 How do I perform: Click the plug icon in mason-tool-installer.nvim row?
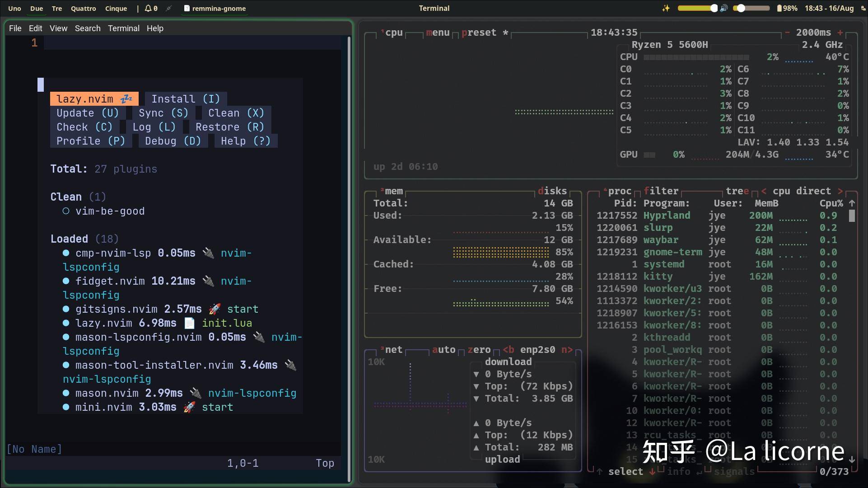click(290, 365)
